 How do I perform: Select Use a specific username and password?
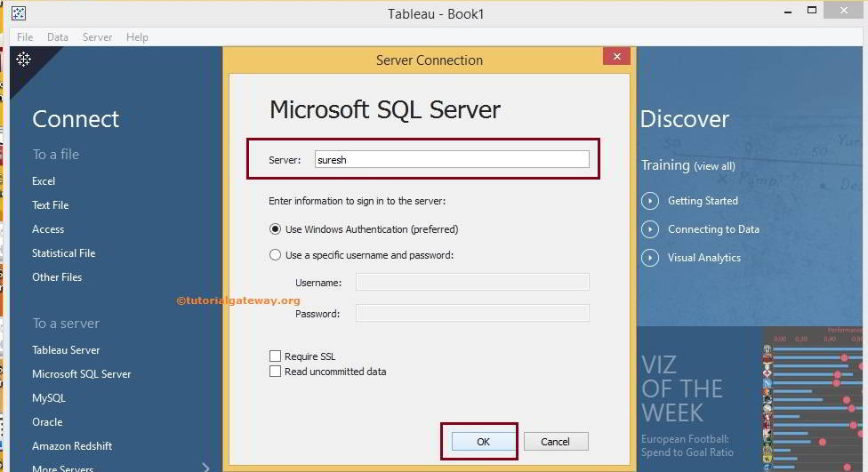point(275,255)
